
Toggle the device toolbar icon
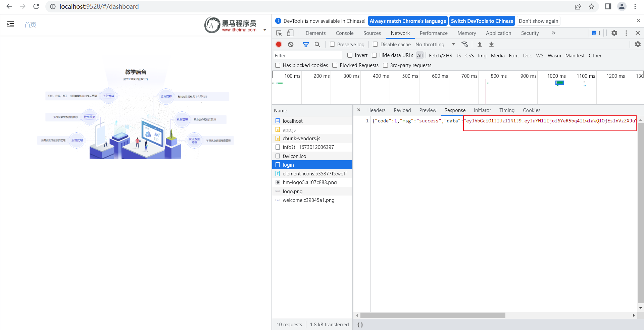point(290,33)
